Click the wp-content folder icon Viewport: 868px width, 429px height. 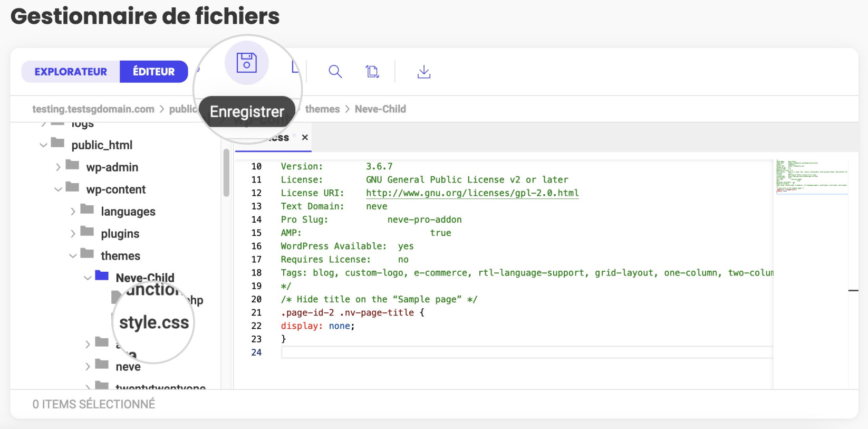point(72,187)
